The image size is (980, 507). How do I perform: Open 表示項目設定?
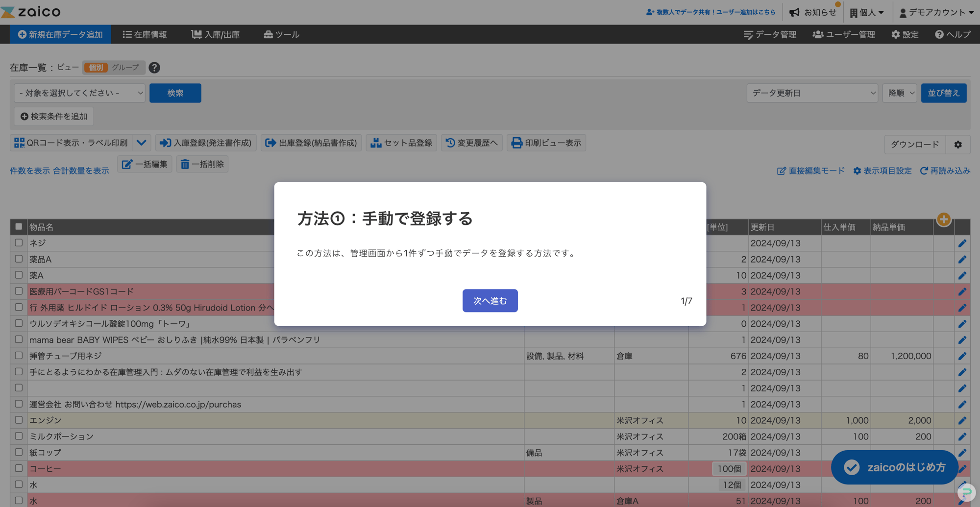pos(882,171)
